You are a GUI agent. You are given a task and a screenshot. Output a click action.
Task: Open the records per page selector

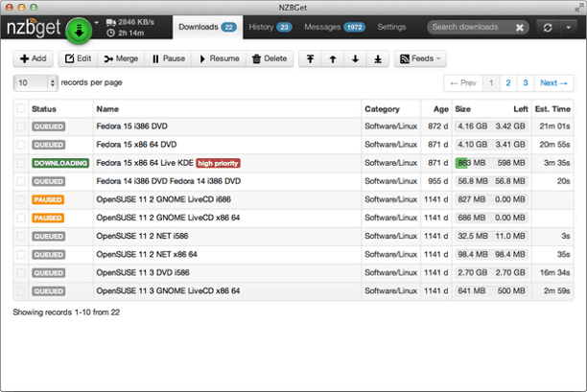coord(35,82)
